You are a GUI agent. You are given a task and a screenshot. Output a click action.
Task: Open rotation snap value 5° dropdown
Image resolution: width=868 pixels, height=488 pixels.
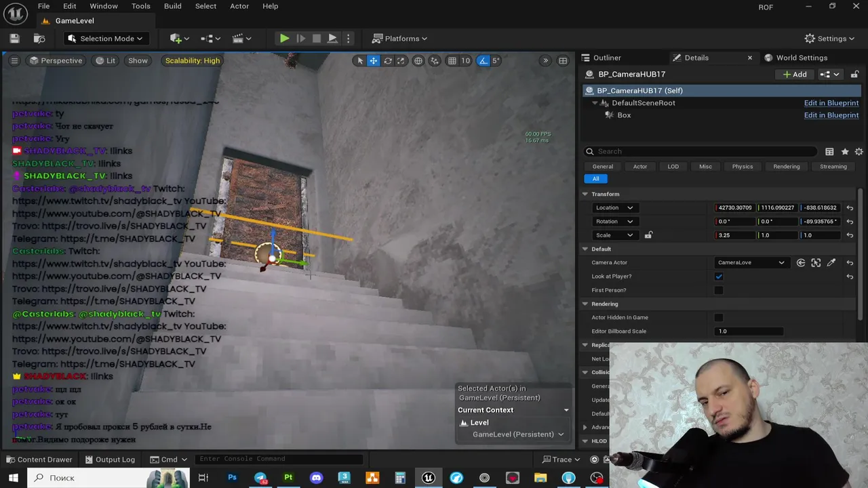coord(496,60)
